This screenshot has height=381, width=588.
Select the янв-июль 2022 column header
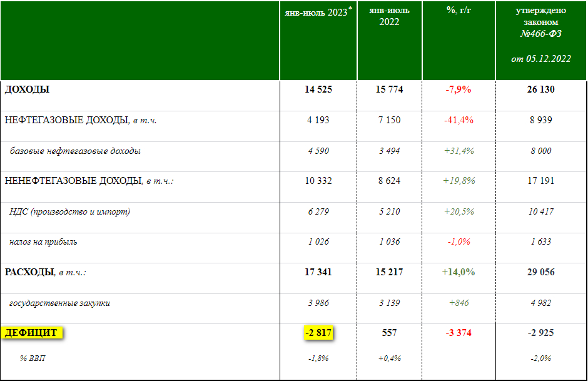coord(389,16)
